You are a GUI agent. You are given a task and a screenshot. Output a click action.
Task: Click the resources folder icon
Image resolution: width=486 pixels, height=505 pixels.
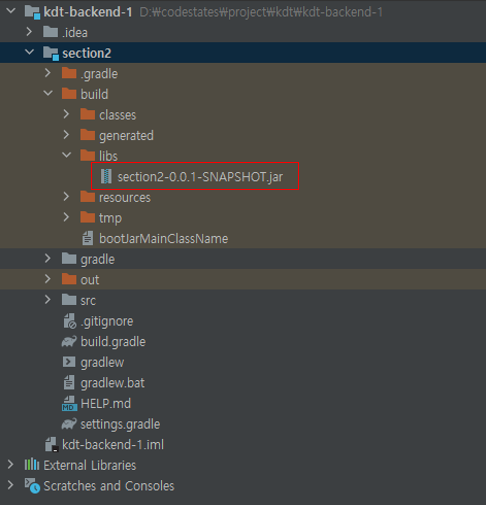88,197
